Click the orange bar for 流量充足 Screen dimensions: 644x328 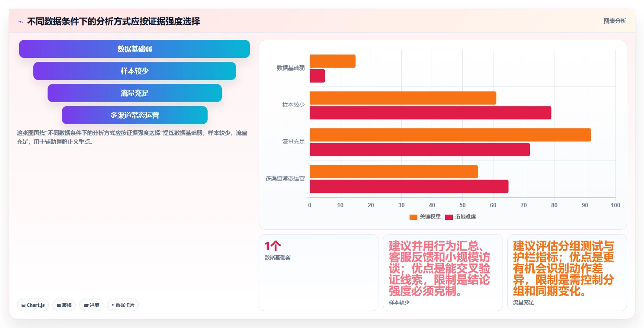[450, 135]
